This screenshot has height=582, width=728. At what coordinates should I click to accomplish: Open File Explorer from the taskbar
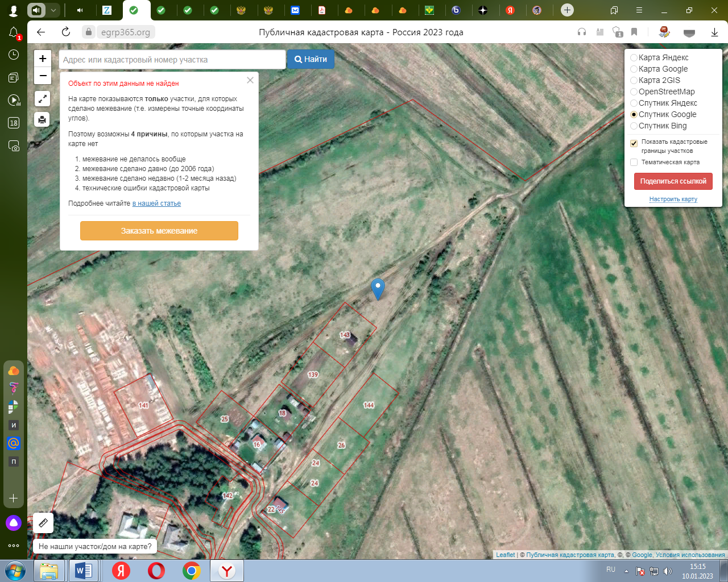49,571
